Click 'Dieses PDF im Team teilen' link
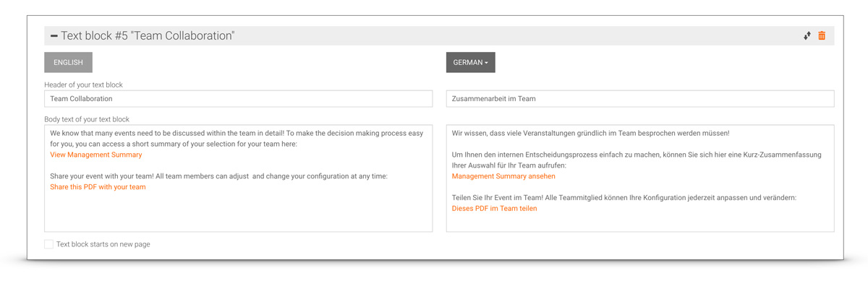 point(494,209)
